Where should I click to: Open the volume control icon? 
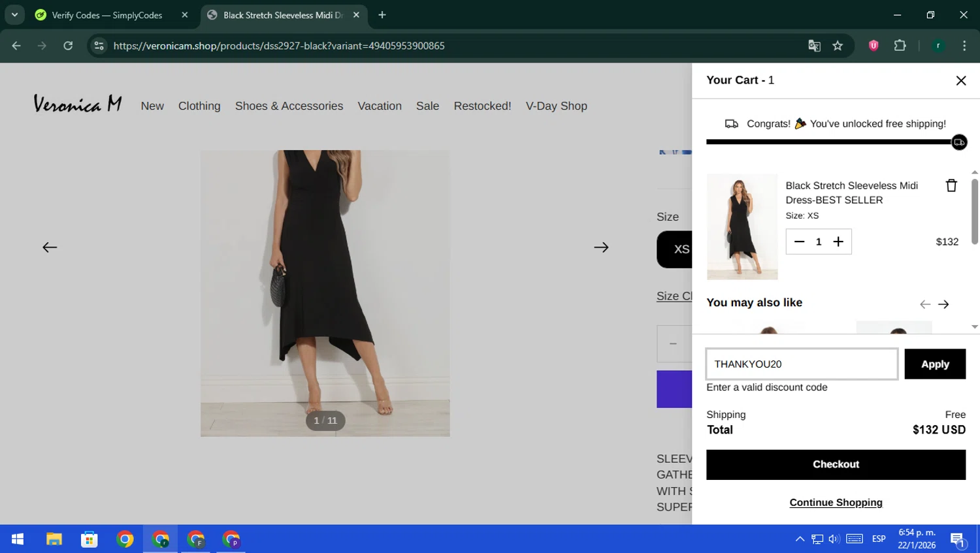pyautogui.click(x=834, y=539)
